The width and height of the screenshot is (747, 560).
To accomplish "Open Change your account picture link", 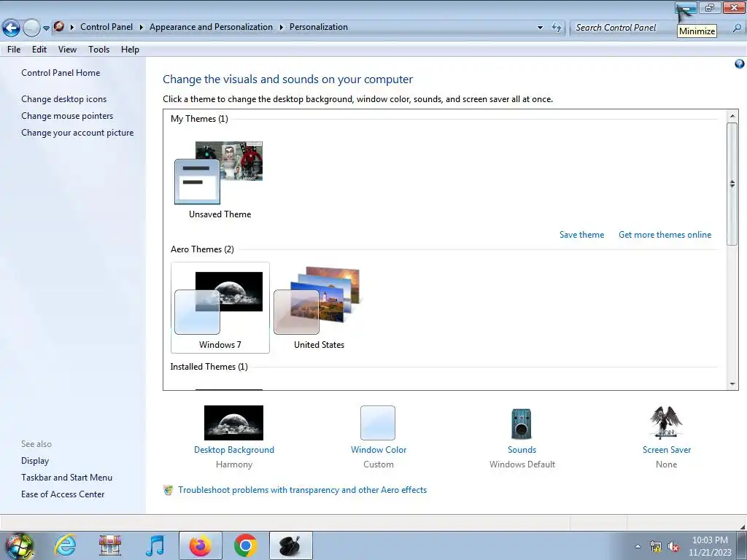I will coord(77,133).
